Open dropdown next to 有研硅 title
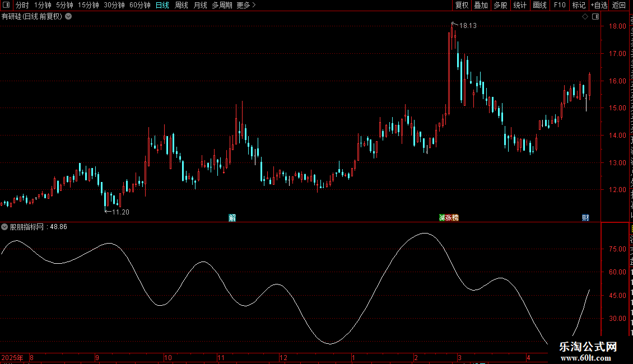This screenshot has width=633, height=364. pyautogui.click(x=69, y=17)
